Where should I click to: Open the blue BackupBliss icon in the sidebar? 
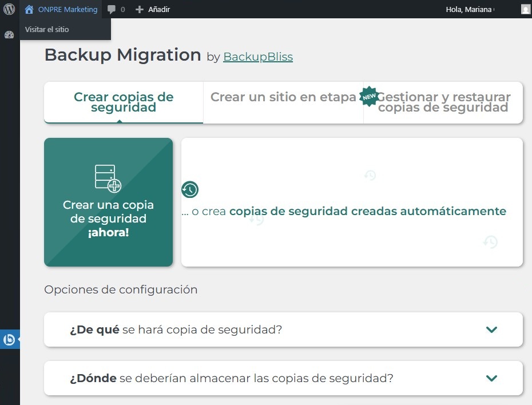pyautogui.click(x=10, y=339)
